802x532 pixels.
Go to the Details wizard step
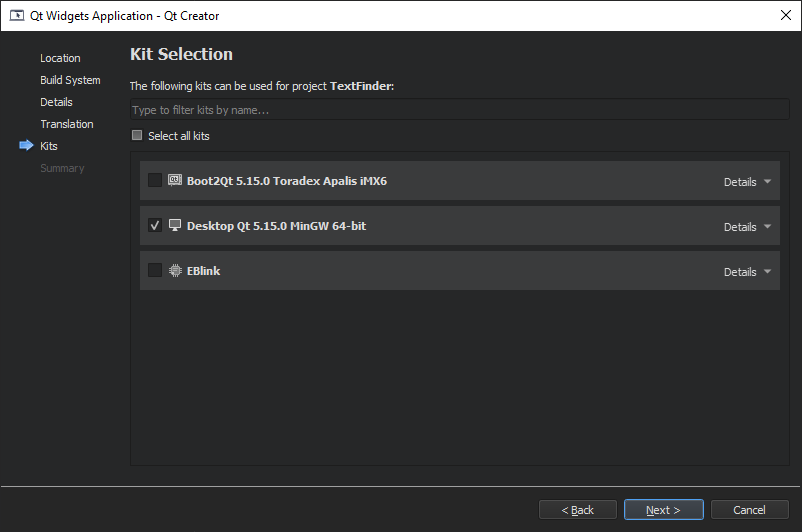click(x=56, y=102)
